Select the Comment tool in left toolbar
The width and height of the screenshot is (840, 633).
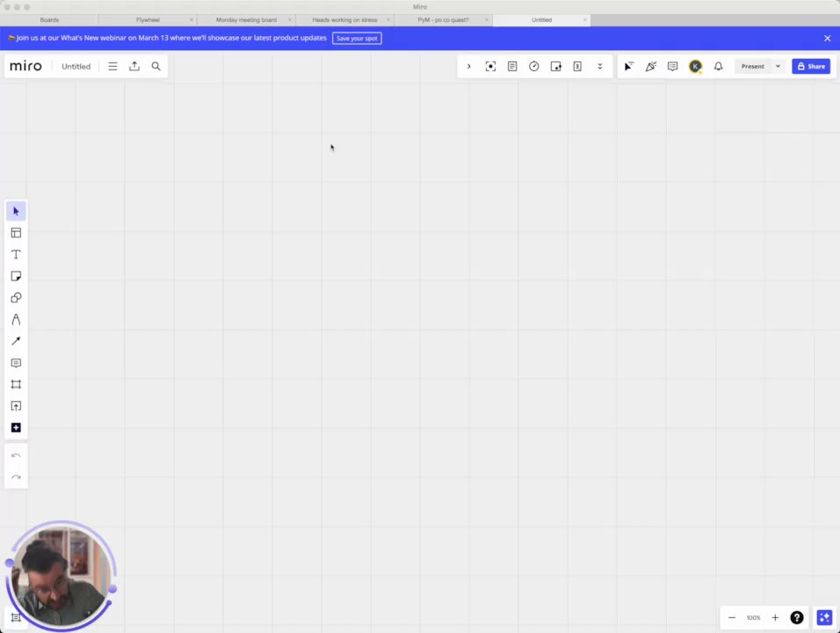pos(16,363)
